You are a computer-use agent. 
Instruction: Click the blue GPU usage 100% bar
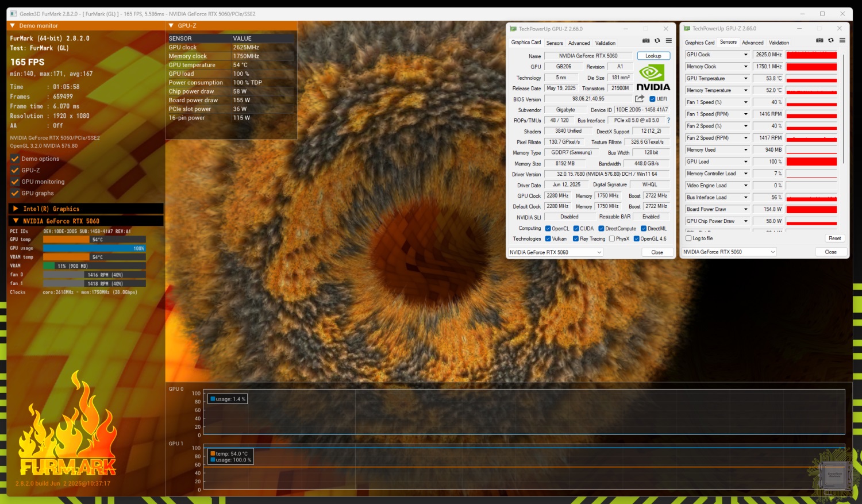pyautogui.click(x=94, y=248)
